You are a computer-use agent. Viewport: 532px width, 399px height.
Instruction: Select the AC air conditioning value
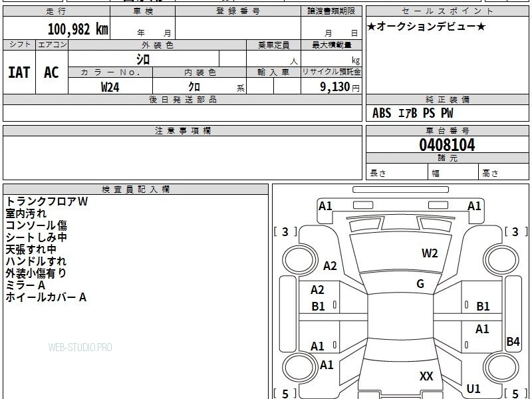coord(52,72)
